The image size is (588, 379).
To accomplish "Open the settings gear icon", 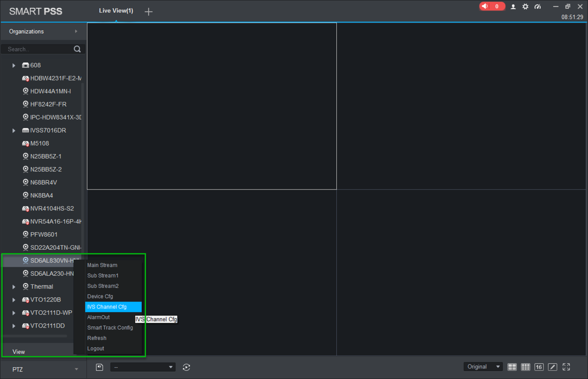I will tap(526, 7).
